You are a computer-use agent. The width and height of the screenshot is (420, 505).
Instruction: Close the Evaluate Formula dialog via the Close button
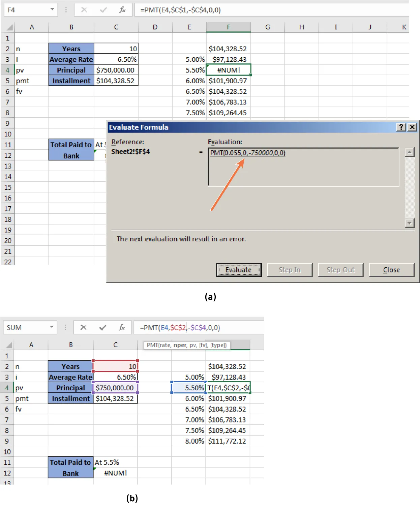391,270
